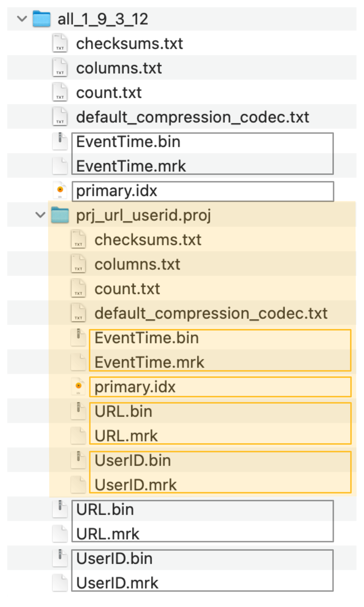Select the top-level count.txt file name

tap(109, 93)
